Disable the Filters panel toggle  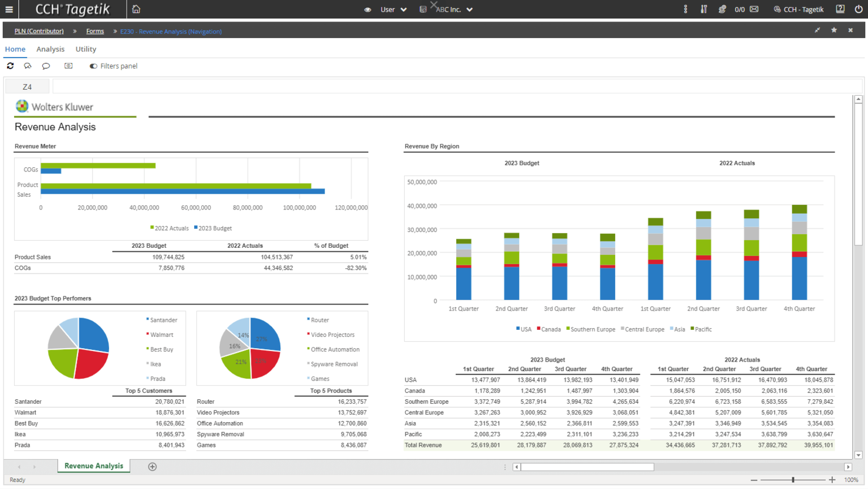pos(93,66)
